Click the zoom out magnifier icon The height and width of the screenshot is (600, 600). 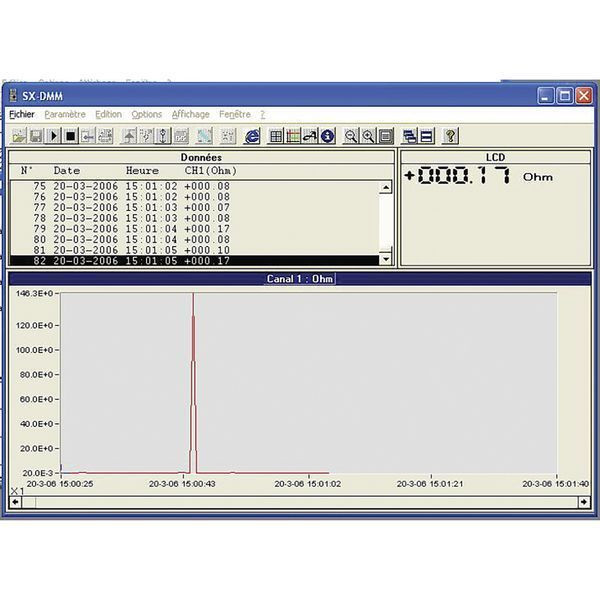click(351, 136)
